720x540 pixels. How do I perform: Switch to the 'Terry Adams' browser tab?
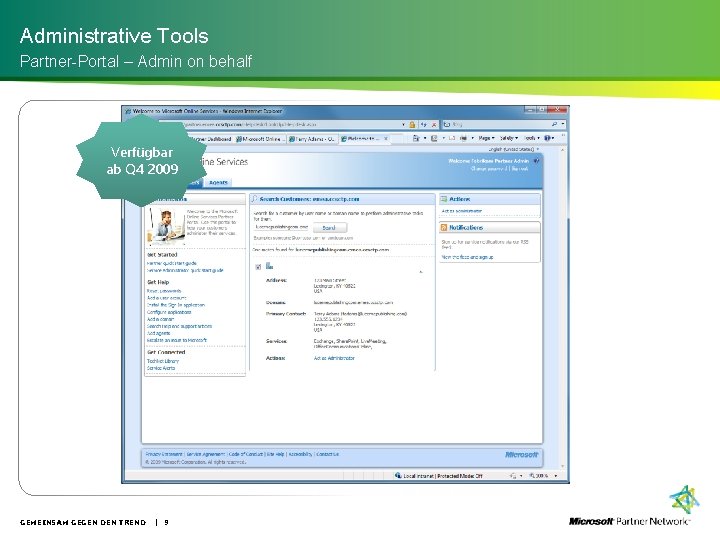point(312,139)
